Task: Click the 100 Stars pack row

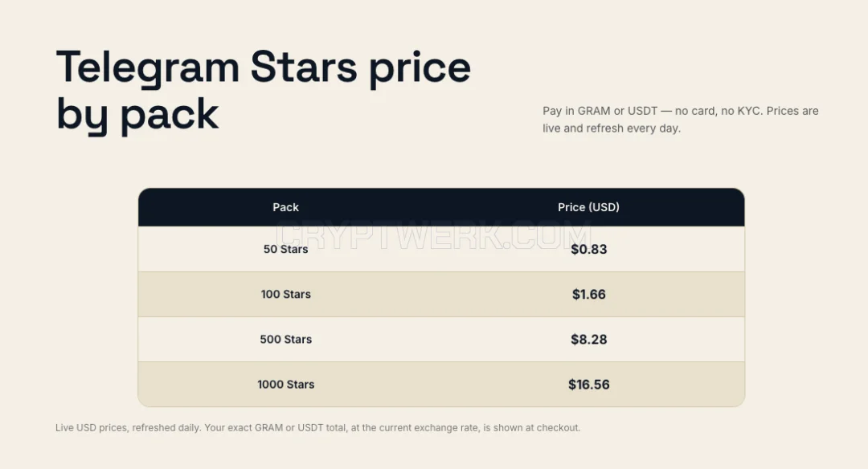Action: pyautogui.click(x=441, y=294)
